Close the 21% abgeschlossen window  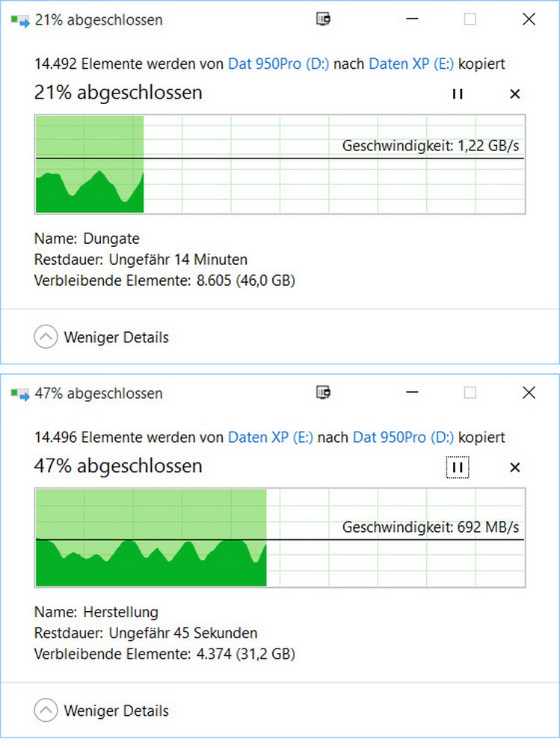[529, 19]
